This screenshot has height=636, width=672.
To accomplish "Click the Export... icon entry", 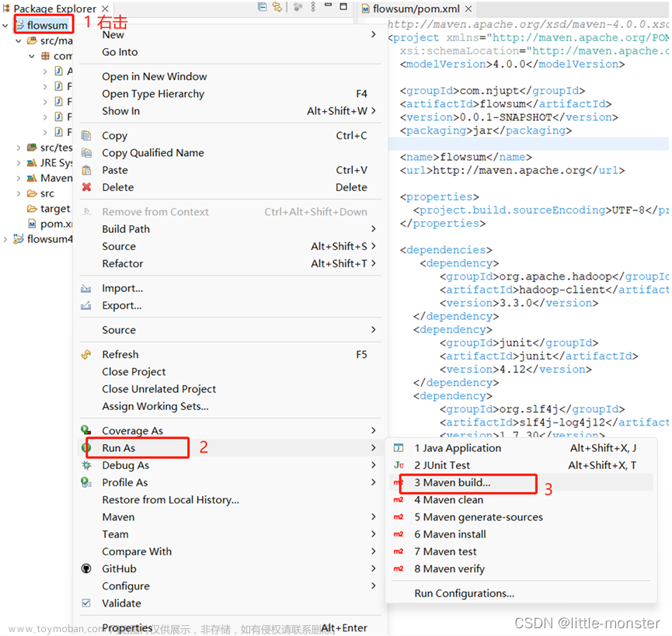I will (86, 305).
